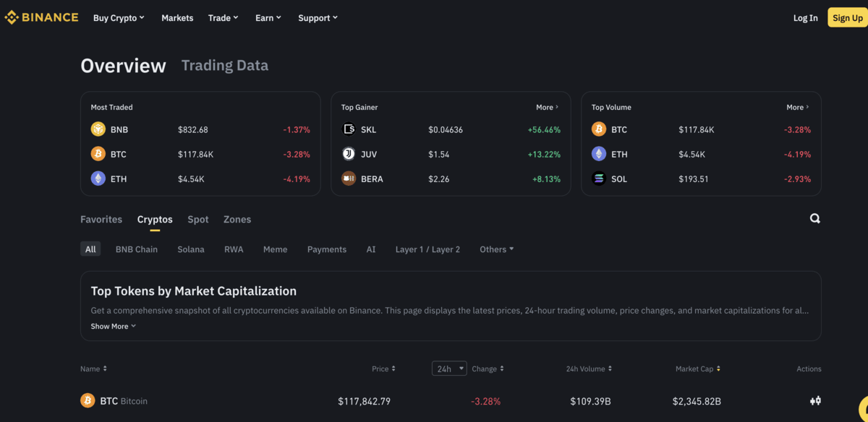868x422 pixels.
Task: Filter by RWA category
Action: tap(234, 249)
